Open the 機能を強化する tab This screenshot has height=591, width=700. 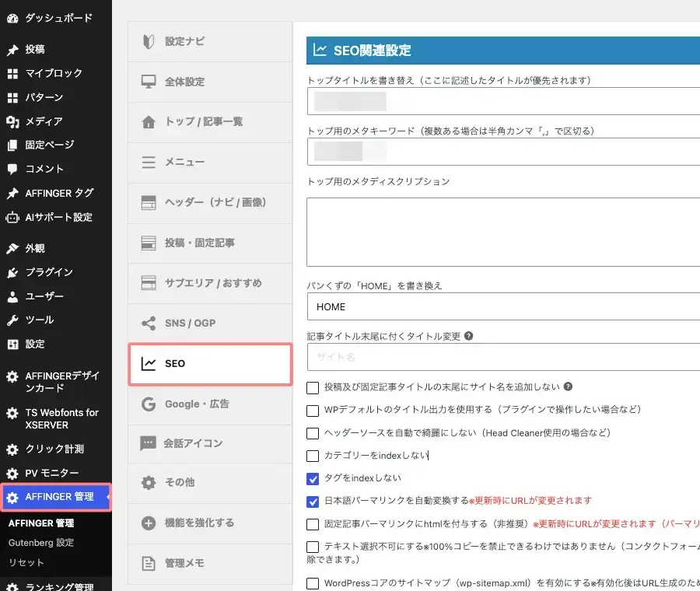(x=210, y=523)
